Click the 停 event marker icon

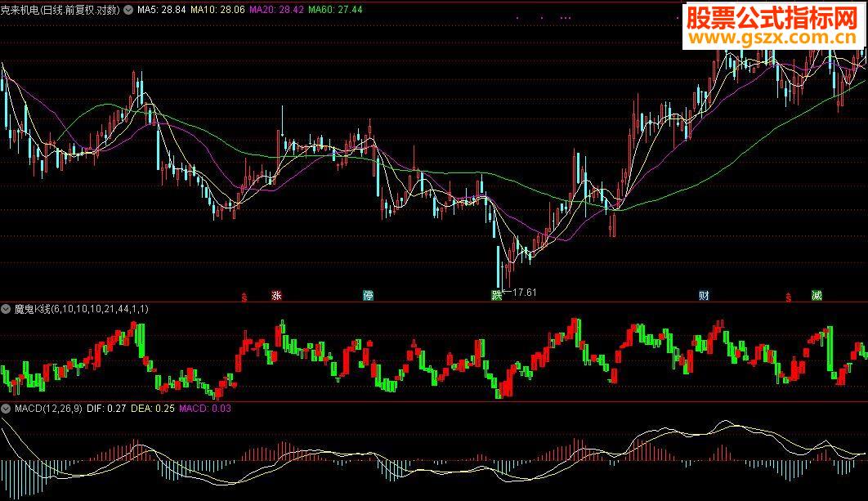368,296
